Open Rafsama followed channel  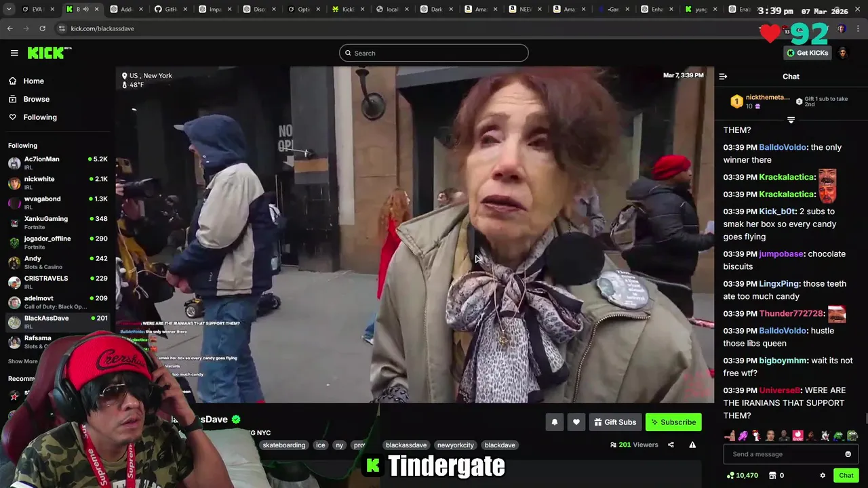coord(58,341)
